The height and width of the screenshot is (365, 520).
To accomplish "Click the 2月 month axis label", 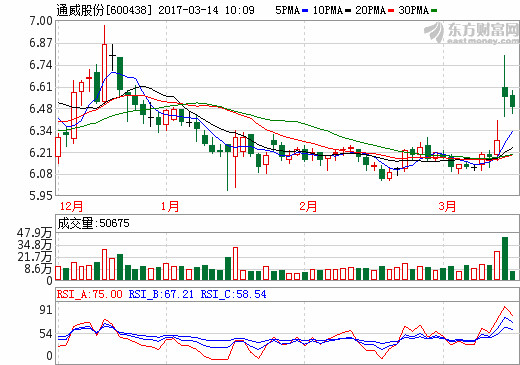I will click(308, 206).
